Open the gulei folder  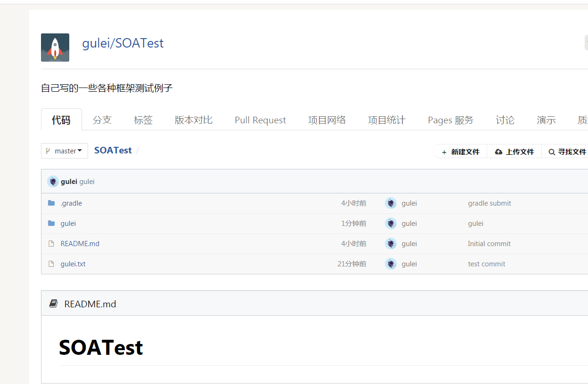[x=68, y=223]
